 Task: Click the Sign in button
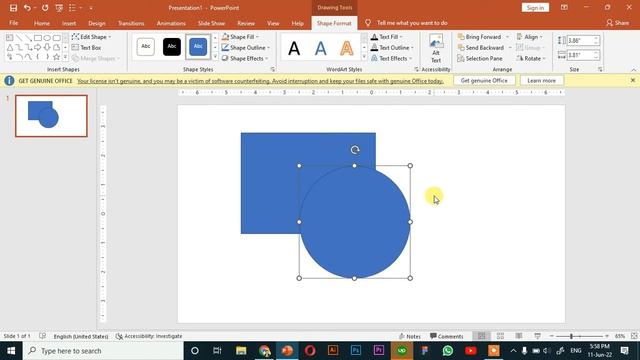(535, 8)
